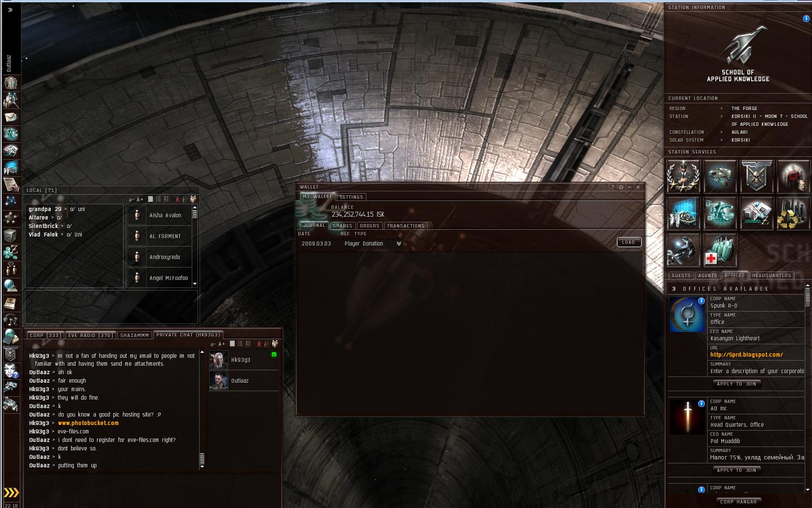This screenshot has width=812, height=508.
Task: Open the Transactions tab in Wallet
Action: [405, 226]
